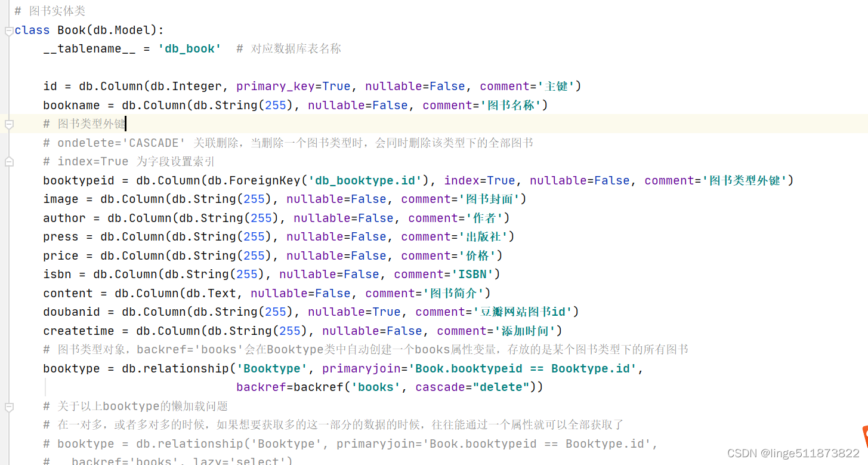Image resolution: width=868 pixels, height=465 pixels.
Task: Click the fold end marker beside '# index=True' comment
Action: [x=8, y=162]
